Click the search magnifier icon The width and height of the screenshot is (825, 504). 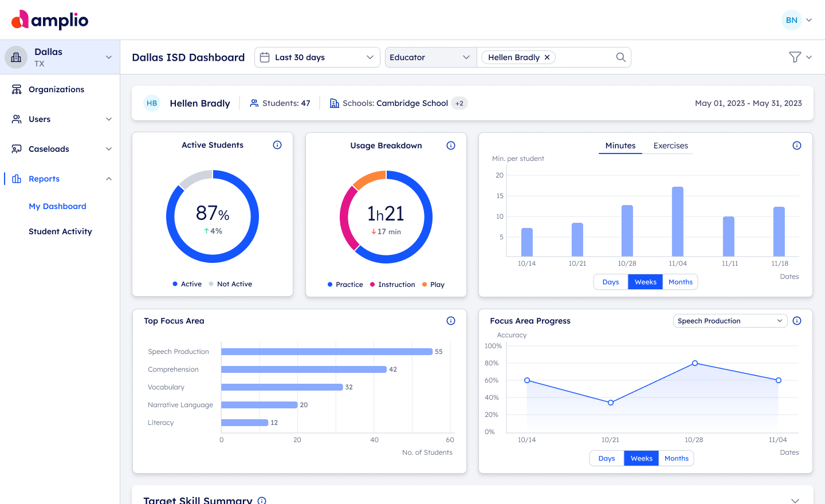(620, 57)
